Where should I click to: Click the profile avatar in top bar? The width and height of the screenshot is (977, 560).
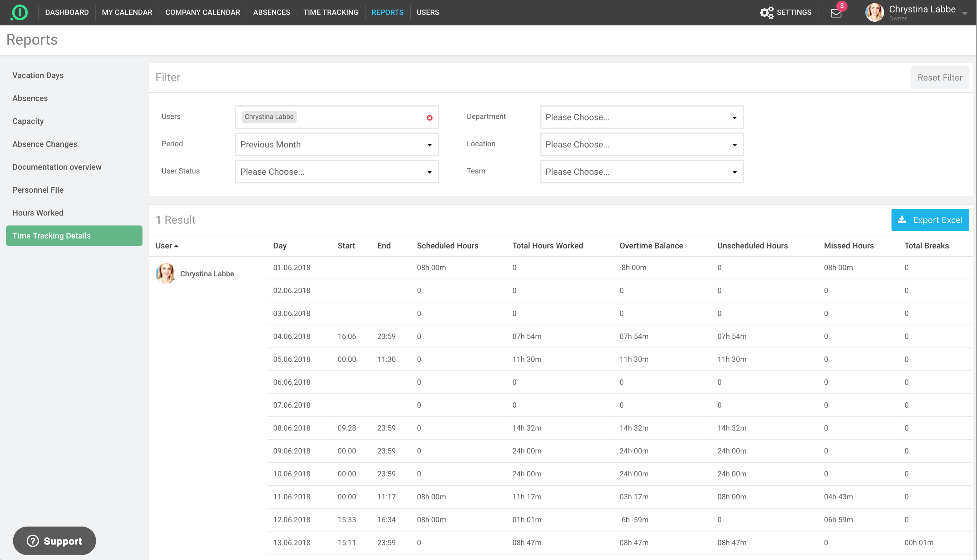874,12
